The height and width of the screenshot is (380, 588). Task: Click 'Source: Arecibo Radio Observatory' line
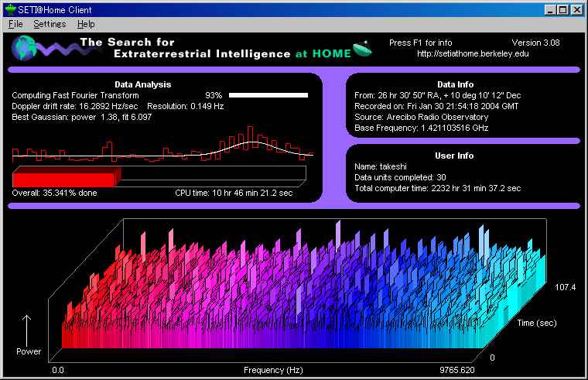421,117
